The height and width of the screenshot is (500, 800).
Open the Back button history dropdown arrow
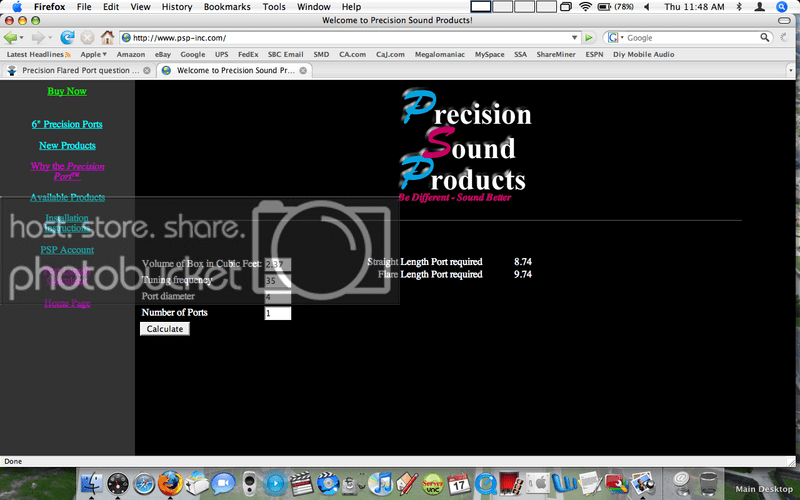22,38
